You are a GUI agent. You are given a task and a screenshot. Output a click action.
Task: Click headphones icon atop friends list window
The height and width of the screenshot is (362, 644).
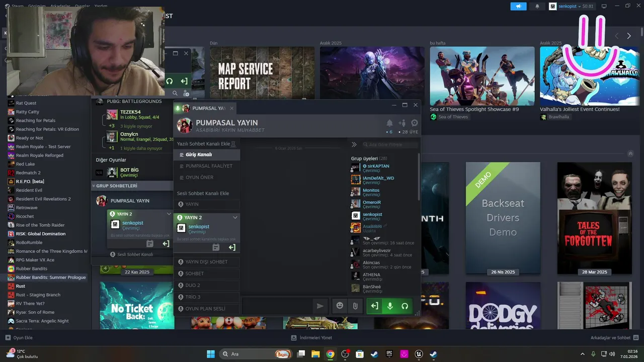[x=169, y=81]
